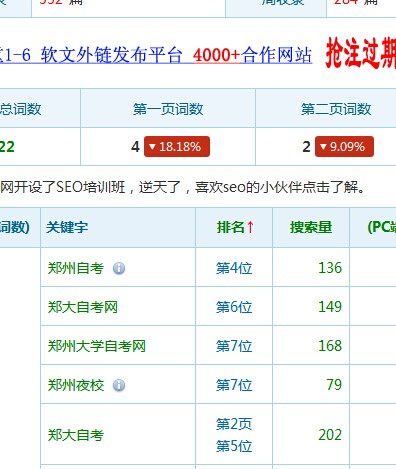The image size is (396, 469).
Task: Open keyword link 郑州夜校
Action: (x=76, y=385)
